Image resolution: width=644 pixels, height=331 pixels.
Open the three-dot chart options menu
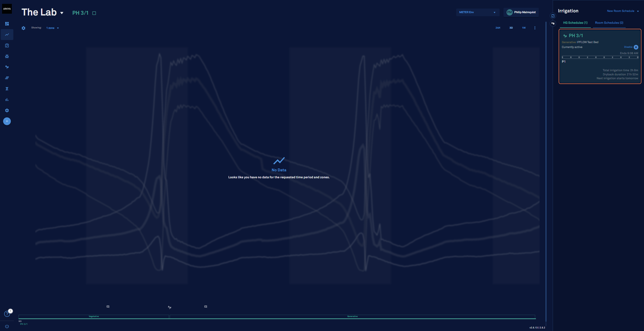[535, 28]
